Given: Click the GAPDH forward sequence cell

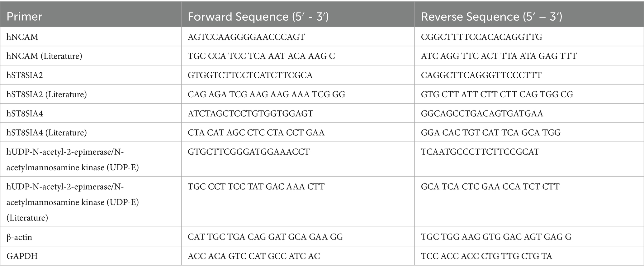Looking at the screenshot, I should pos(254,256).
